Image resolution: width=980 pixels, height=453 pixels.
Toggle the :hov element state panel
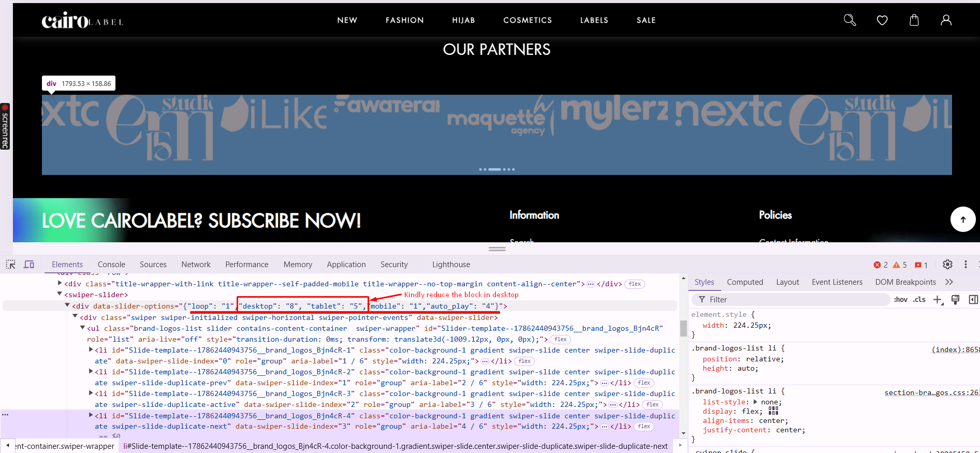click(901, 299)
